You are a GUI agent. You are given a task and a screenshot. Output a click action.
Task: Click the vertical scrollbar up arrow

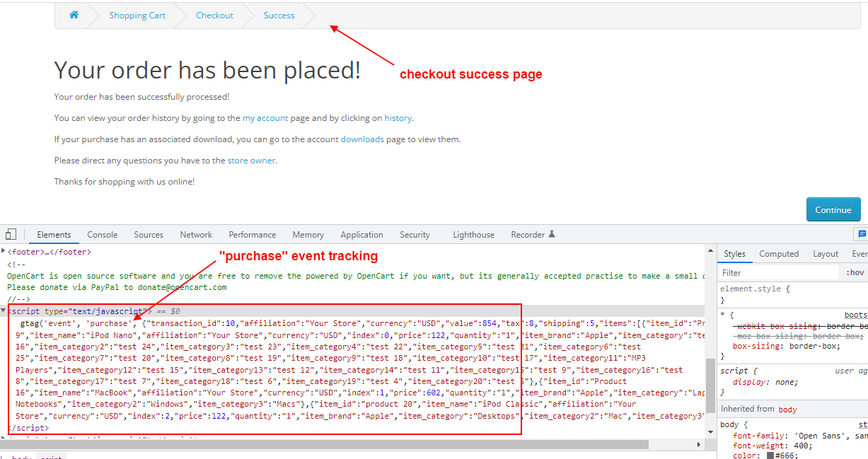coord(710,250)
